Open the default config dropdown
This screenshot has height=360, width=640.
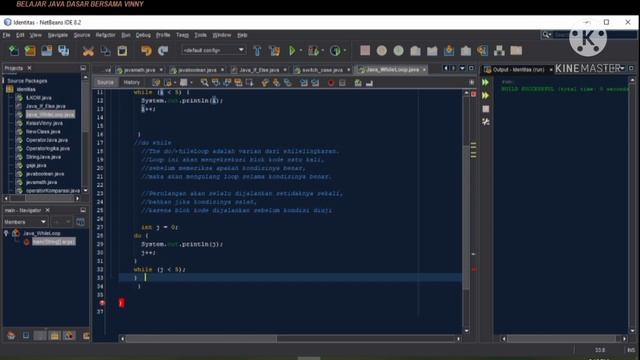tap(213, 50)
